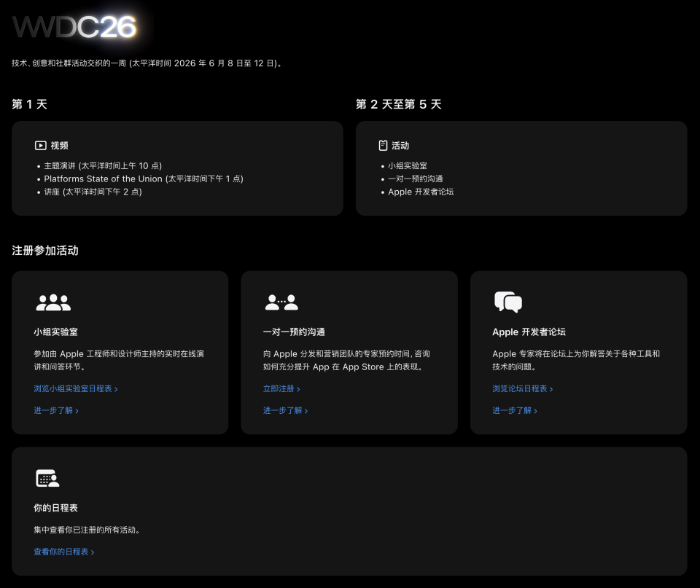Click the 第 2 天至第 5 天 heading
700x588 pixels.
pos(399,104)
